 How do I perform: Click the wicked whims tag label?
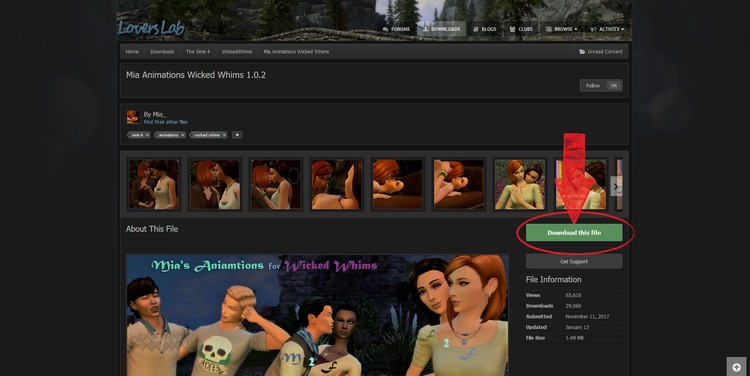point(207,135)
